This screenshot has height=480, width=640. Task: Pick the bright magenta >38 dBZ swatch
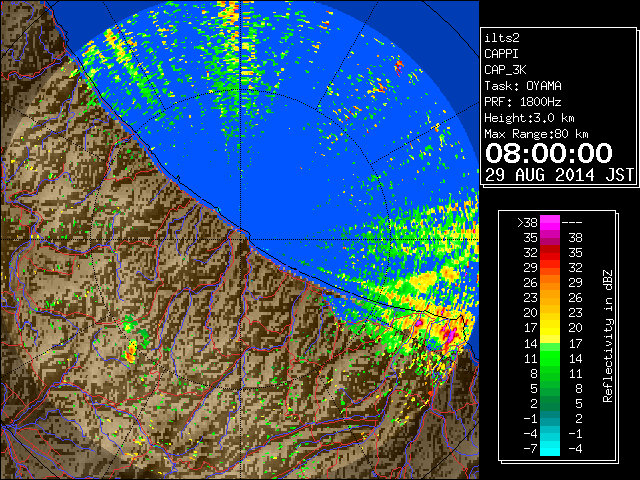click(550, 223)
